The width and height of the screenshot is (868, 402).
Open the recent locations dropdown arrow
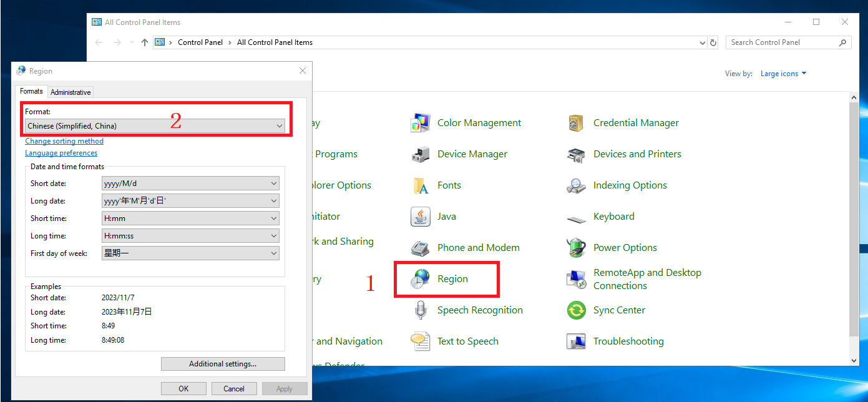tap(132, 42)
